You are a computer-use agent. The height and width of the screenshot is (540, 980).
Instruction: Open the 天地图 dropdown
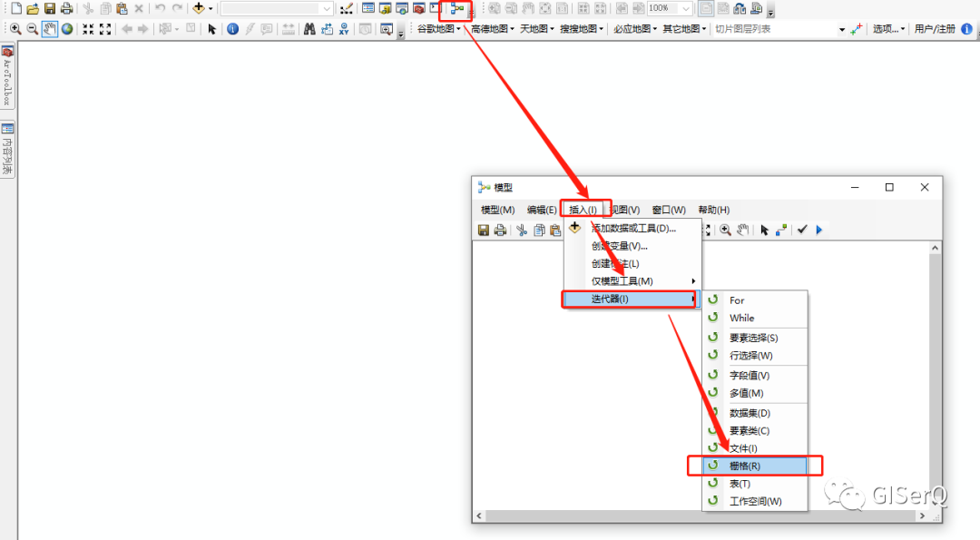pos(536,29)
